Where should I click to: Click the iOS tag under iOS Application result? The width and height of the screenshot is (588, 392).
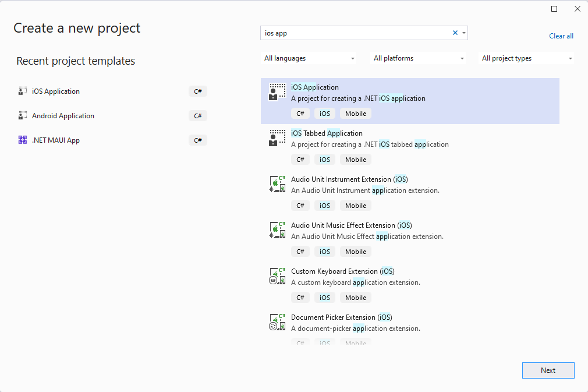(x=325, y=114)
